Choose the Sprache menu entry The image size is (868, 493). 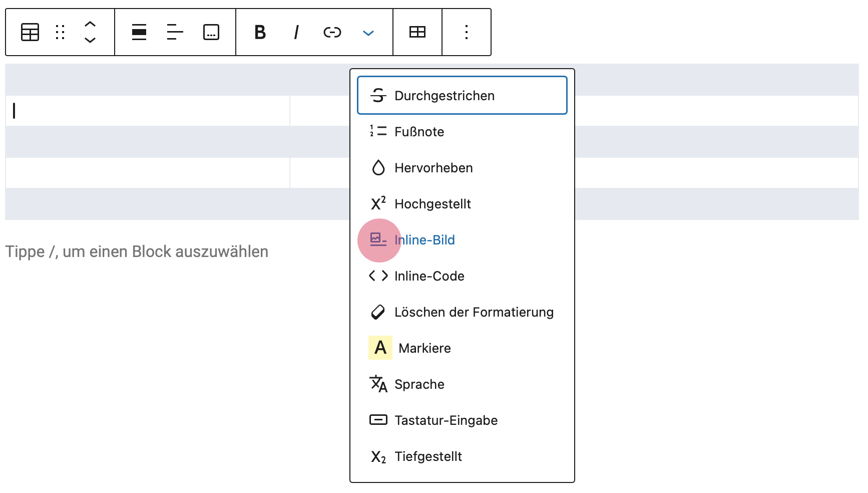(x=462, y=384)
